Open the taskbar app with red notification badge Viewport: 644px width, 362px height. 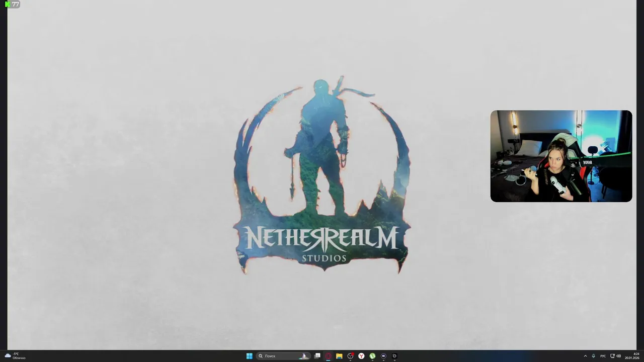pos(351,356)
